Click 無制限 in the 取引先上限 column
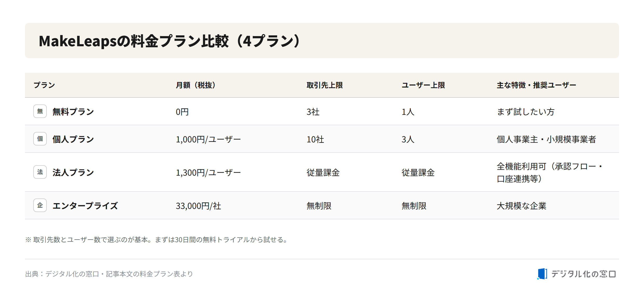 (319, 206)
